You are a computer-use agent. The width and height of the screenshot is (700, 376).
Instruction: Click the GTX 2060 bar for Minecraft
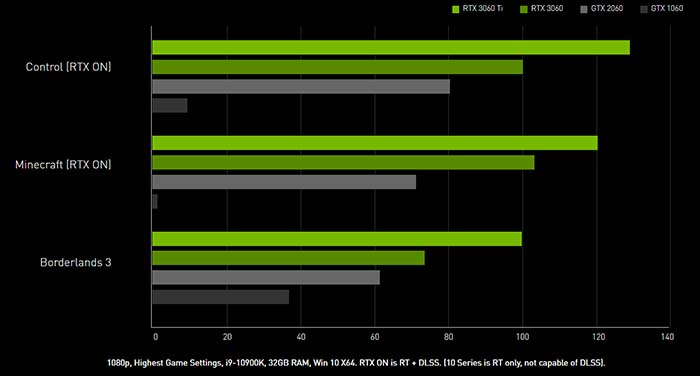[284, 182]
